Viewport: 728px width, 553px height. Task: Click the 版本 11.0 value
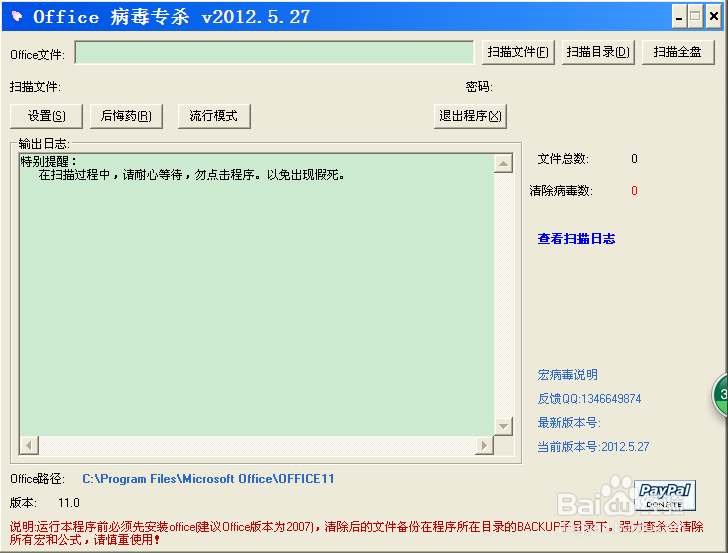pos(69,503)
